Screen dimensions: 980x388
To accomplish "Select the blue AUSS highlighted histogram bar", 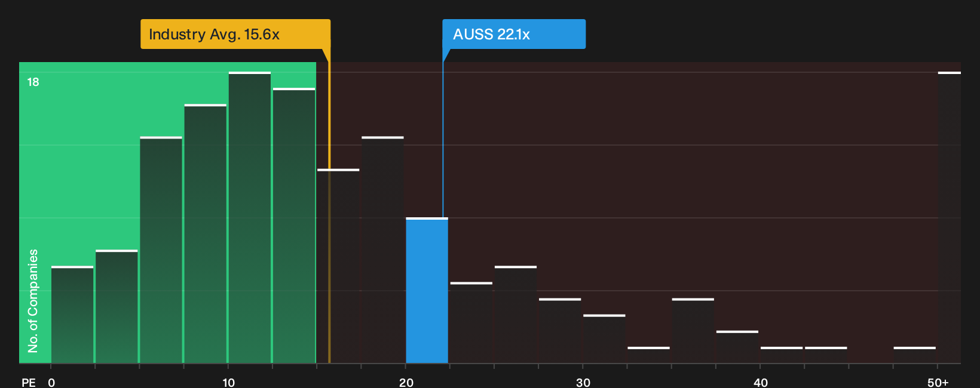I will (x=427, y=291).
